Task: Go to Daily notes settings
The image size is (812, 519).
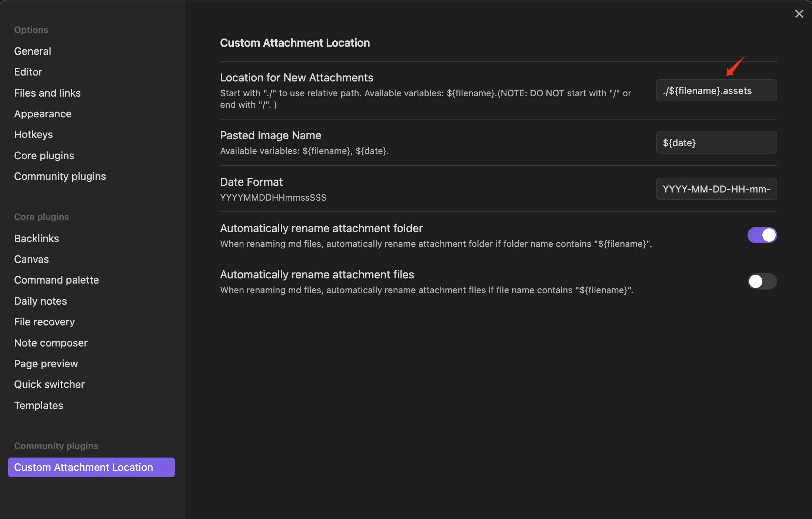Action: (x=40, y=301)
